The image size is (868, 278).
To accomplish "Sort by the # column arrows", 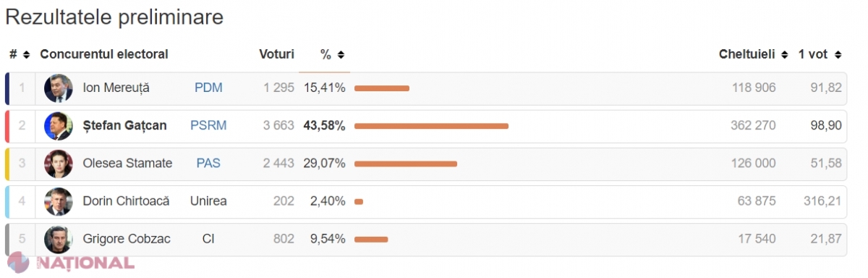I will coord(26,54).
